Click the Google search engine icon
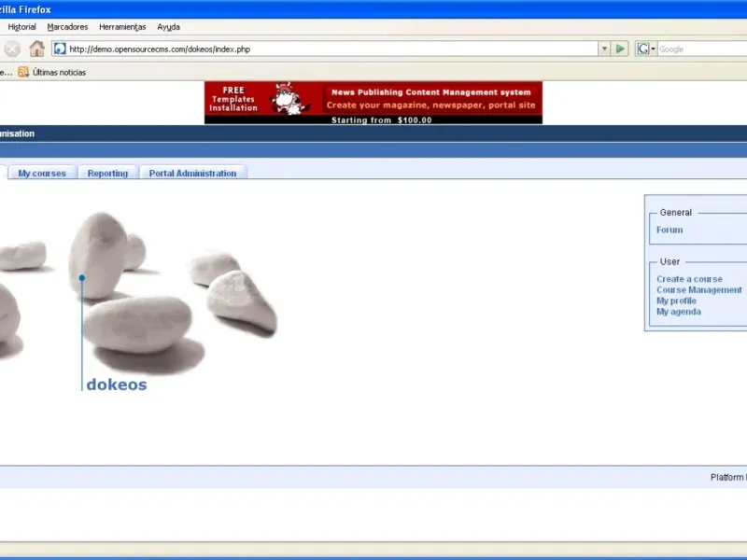 pyautogui.click(x=642, y=49)
